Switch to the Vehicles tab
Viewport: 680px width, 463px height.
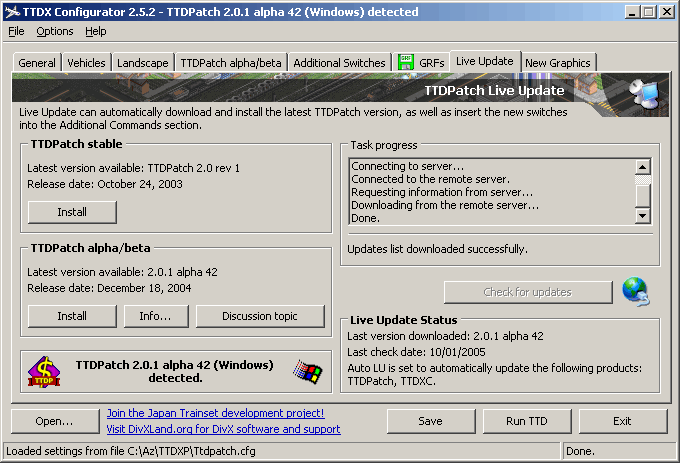point(86,63)
